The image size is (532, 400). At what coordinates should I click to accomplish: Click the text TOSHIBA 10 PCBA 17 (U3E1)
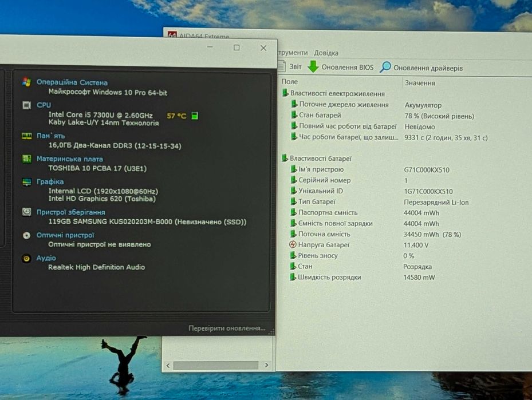click(x=97, y=168)
